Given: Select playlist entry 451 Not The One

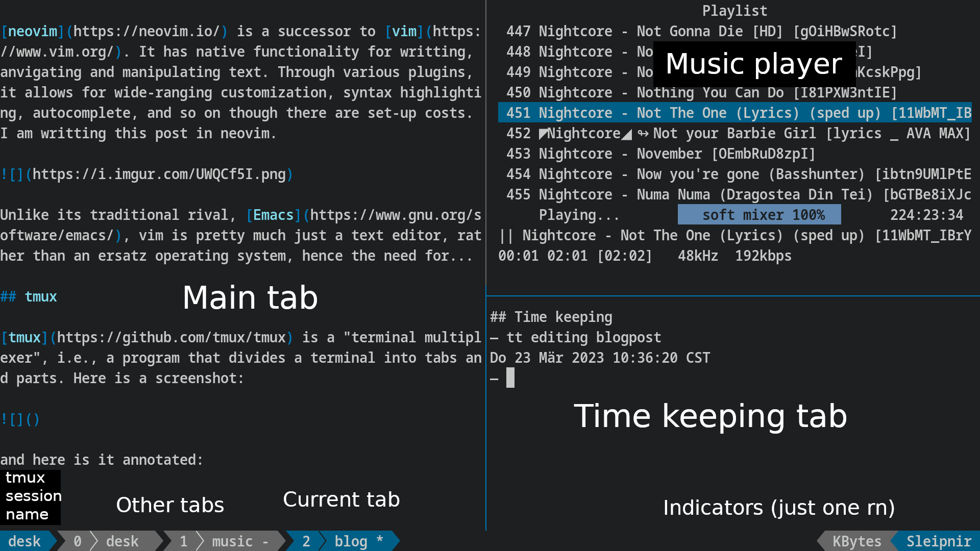Looking at the screenshot, I should tap(734, 113).
